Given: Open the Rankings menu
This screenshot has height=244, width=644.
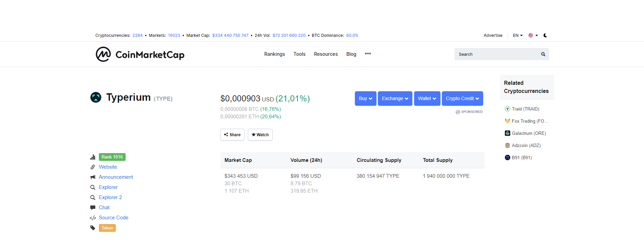Looking at the screenshot, I should click(275, 54).
